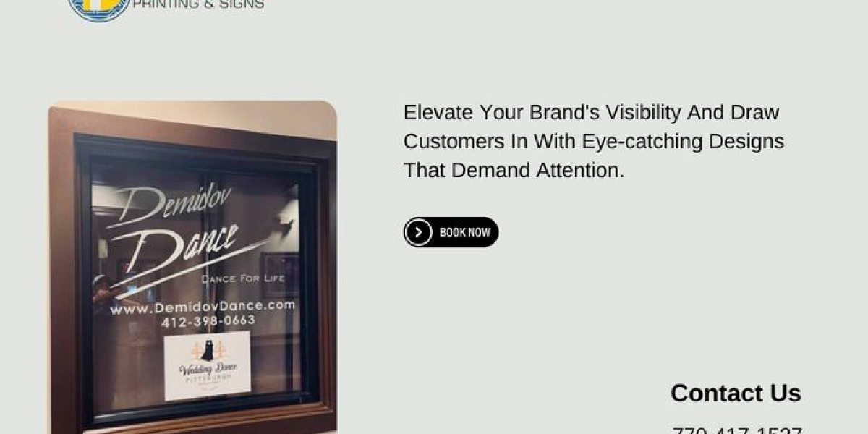The height and width of the screenshot is (434, 868).
Task: Click the Wedding Dance Pittsburgh sign
Action: [x=208, y=365]
